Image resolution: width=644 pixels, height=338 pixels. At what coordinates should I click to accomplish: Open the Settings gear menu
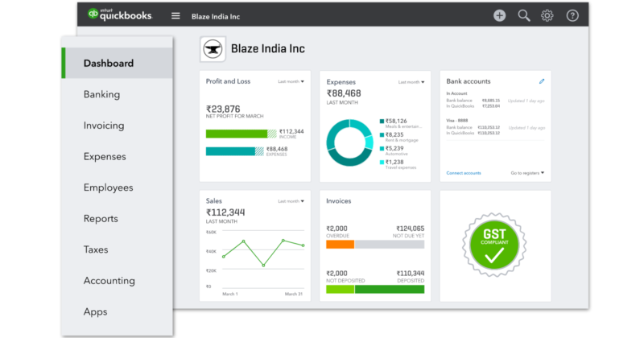pos(547,15)
